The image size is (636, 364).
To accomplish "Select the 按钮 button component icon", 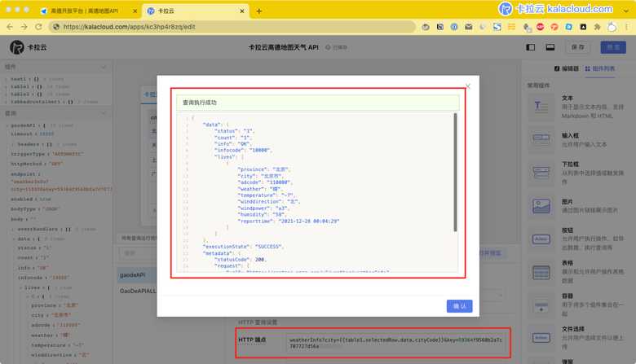I will click(x=541, y=239).
